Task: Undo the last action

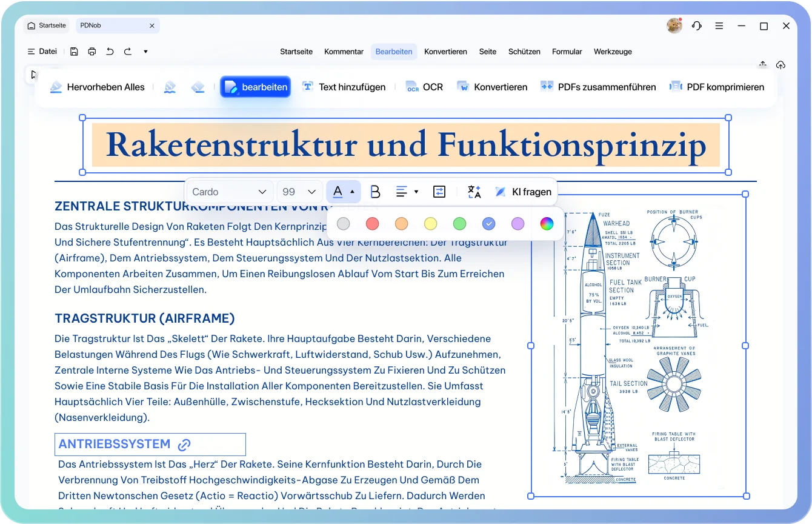Action: point(110,52)
